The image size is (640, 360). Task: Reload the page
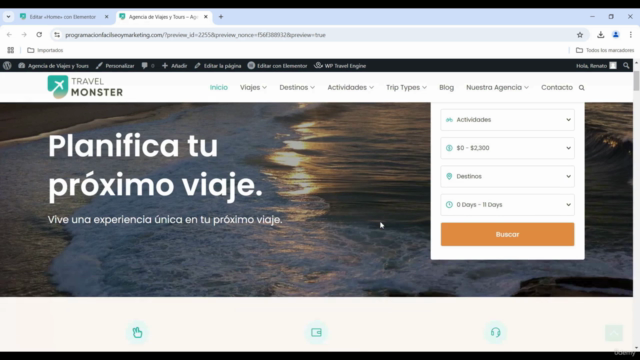point(39,35)
